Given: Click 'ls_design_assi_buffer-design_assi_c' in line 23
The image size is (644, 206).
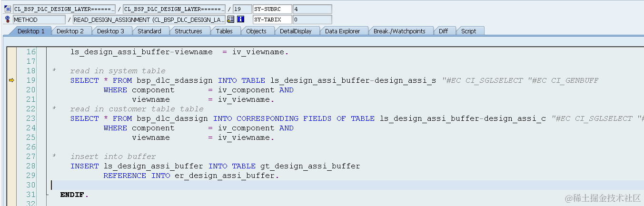Looking at the screenshot, I should pyautogui.click(x=463, y=118).
